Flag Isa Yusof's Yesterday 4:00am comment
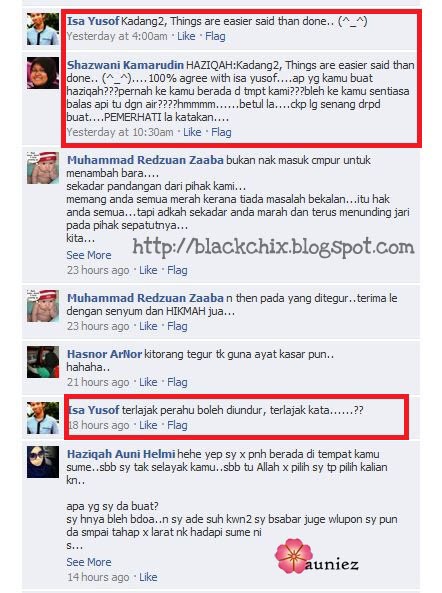Viewport: 442px width, 593px height. pos(215,36)
